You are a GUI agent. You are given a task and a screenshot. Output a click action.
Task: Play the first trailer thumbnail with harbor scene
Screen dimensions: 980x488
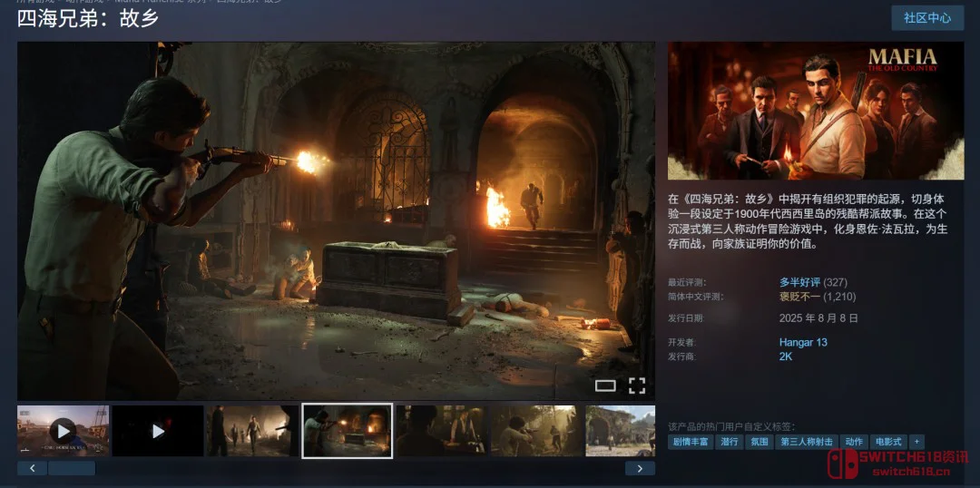pos(64,431)
